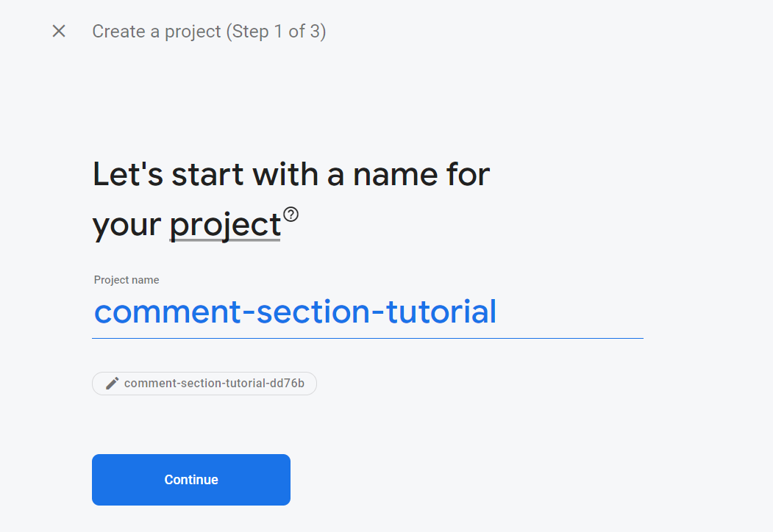Image resolution: width=773 pixels, height=532 pixels.
Task: Click the 'comment-section-tutorial' text to edit it
Action: 294,312
